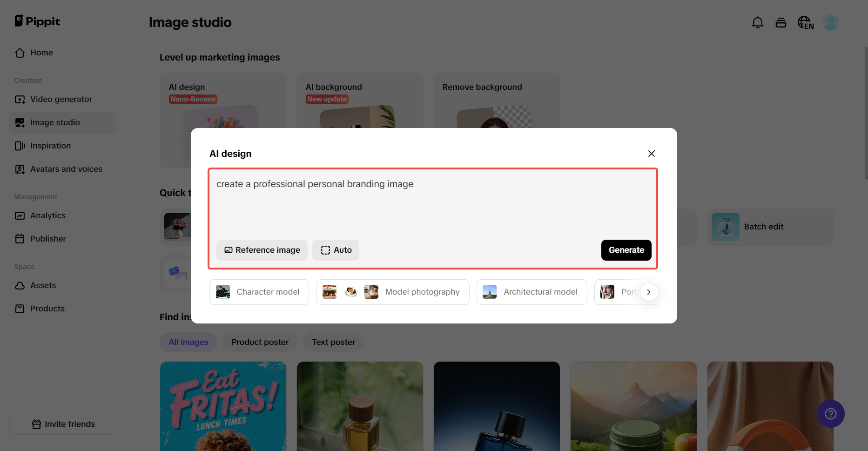
Task: Select Image studio in sidebar
Action: 63,122
